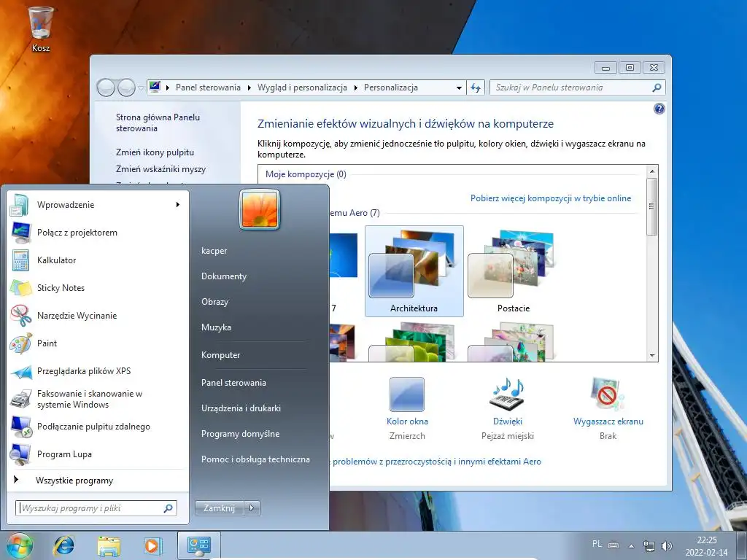The width and height of the screenshot is (747, 560).
Task: Open Urządzenia i drukarki
Action: pos(241,408)
